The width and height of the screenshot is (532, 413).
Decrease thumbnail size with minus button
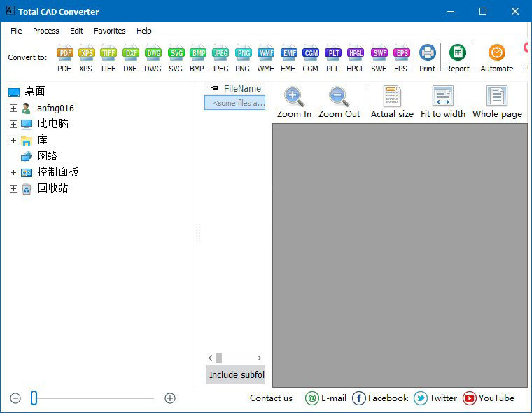click(x=15, y=398)
